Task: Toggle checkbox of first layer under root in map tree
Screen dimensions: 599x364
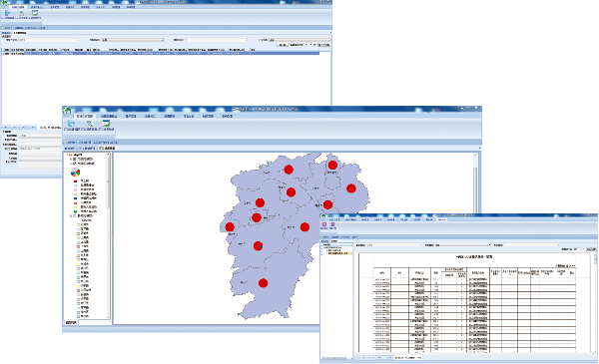Action: click(x=75, y=159)
